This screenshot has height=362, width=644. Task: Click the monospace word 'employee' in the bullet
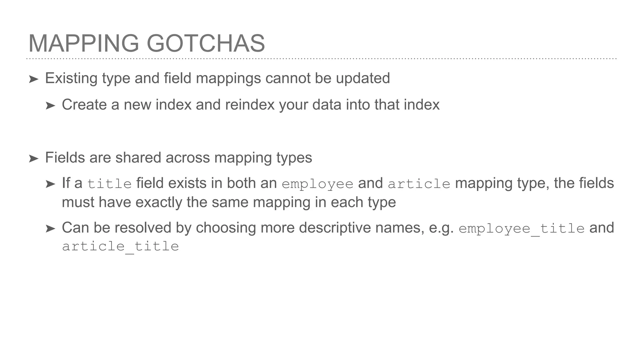click(317, 184)
